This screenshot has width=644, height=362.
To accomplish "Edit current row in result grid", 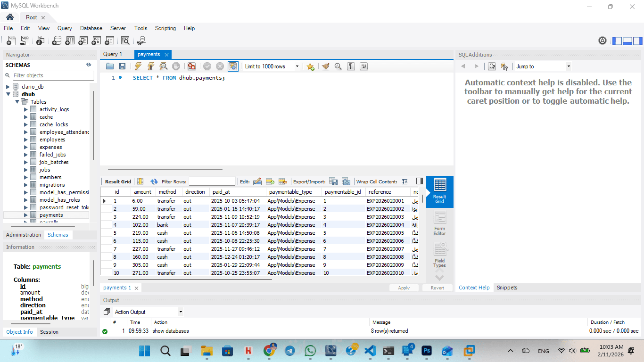I will coord(257,181).
